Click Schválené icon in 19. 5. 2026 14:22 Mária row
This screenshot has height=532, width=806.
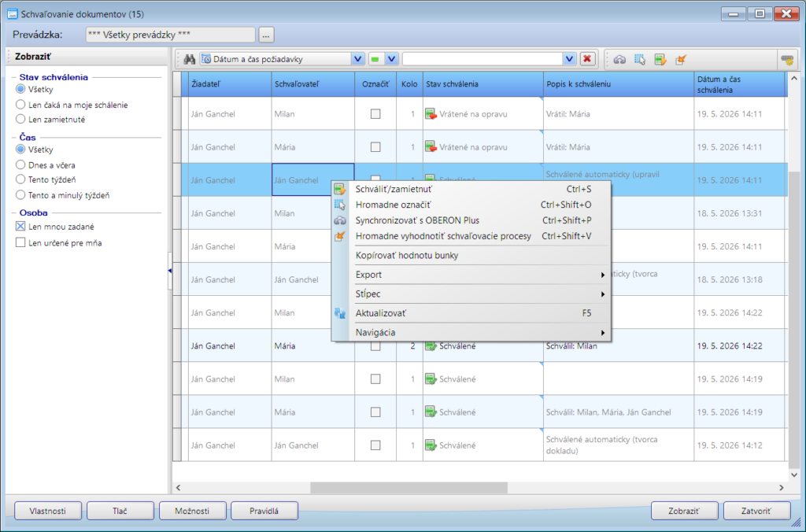[x=431, y=346]
